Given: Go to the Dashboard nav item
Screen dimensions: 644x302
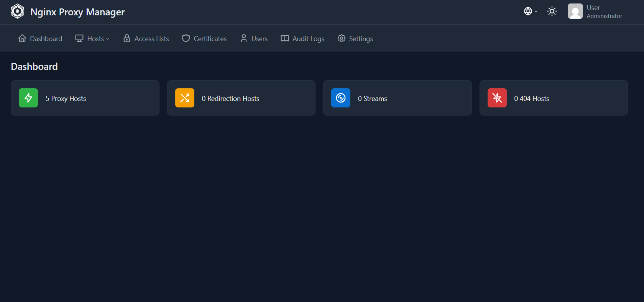Looking at the screenshot, I should point(40,38).
